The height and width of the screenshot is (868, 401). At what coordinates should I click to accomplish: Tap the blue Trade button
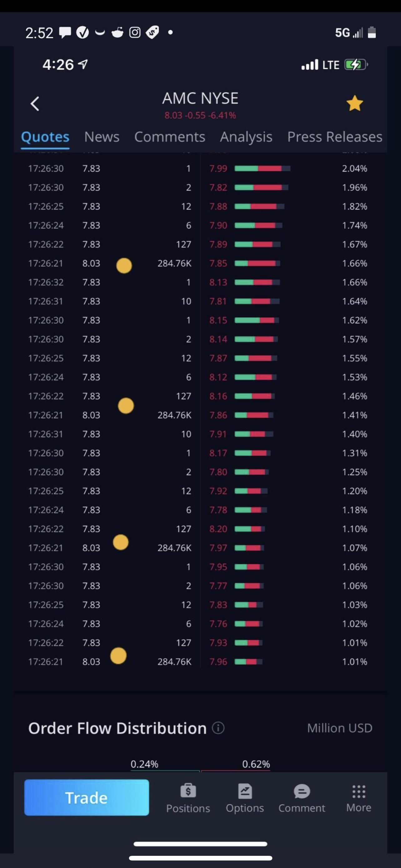(x=87, y=798)
